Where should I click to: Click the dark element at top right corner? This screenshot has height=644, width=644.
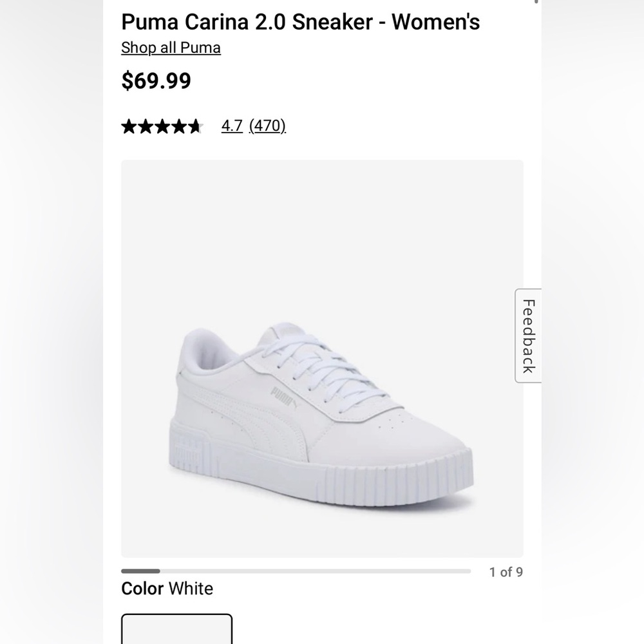pyautogui.click(x=536, y=3)
